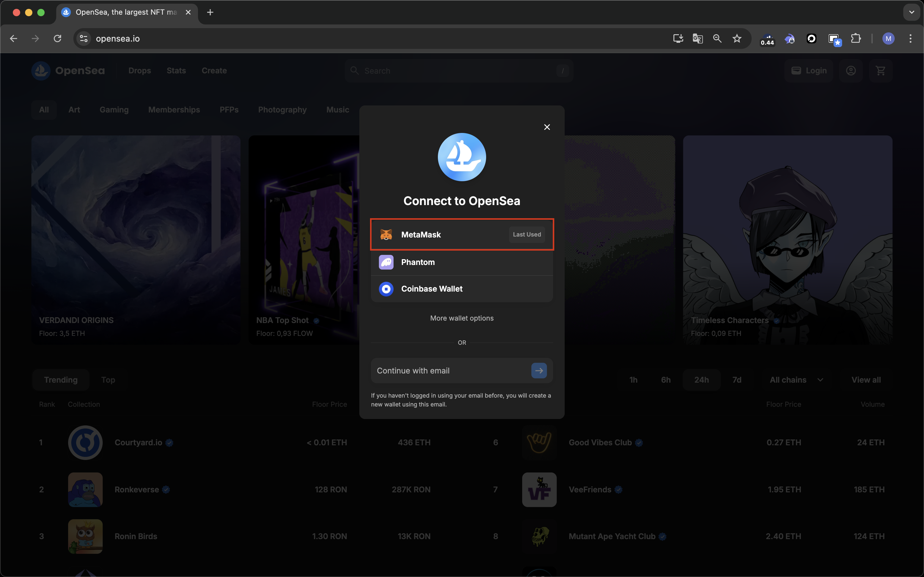Open Chrome three-dot menu
This screenshot has width=924, height=577.
(910, 39)
